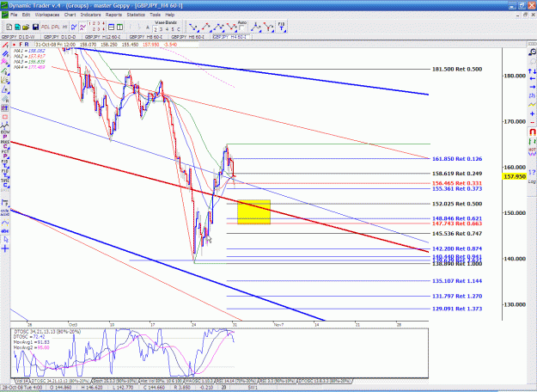This screenshot has width=537, height=392.
Task: Select the blue crosshair plus tool
Action: [5, 248]
